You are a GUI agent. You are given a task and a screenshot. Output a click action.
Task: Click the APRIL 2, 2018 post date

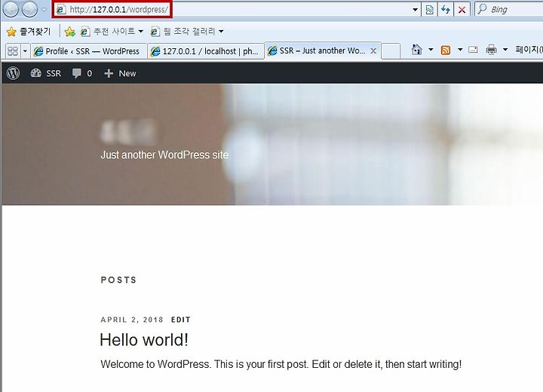click(x=132, y=320)
